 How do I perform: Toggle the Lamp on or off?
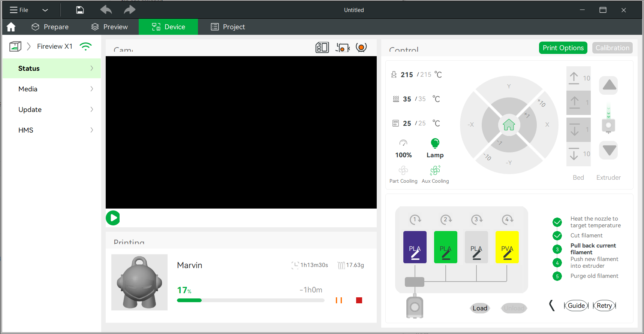435,148
